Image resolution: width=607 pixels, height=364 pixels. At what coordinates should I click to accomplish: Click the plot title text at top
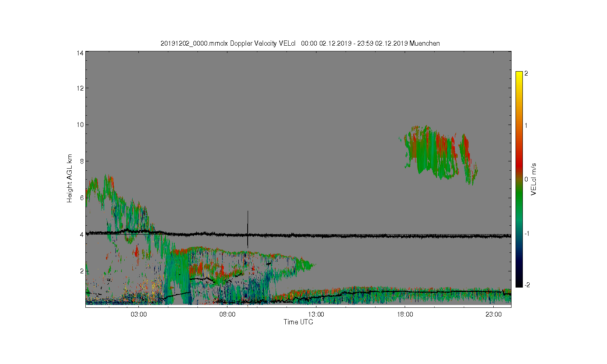pos(300,43)
